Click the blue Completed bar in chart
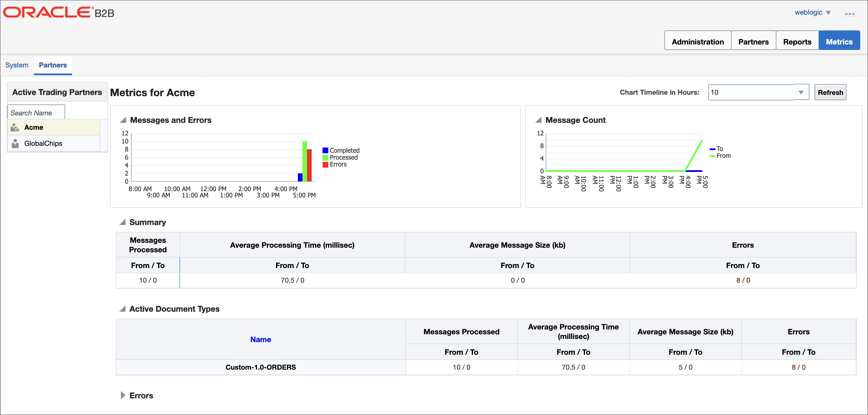Viewport: 868px width, 415px height. [300, 177]
